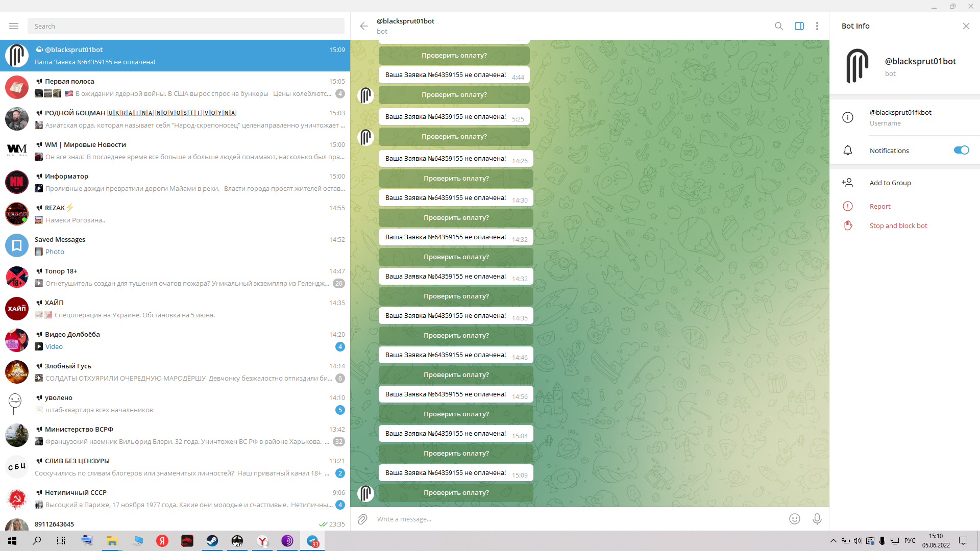Click the Report option
Viewport: 980px width, 551px height.
click(x=880, y=206)
